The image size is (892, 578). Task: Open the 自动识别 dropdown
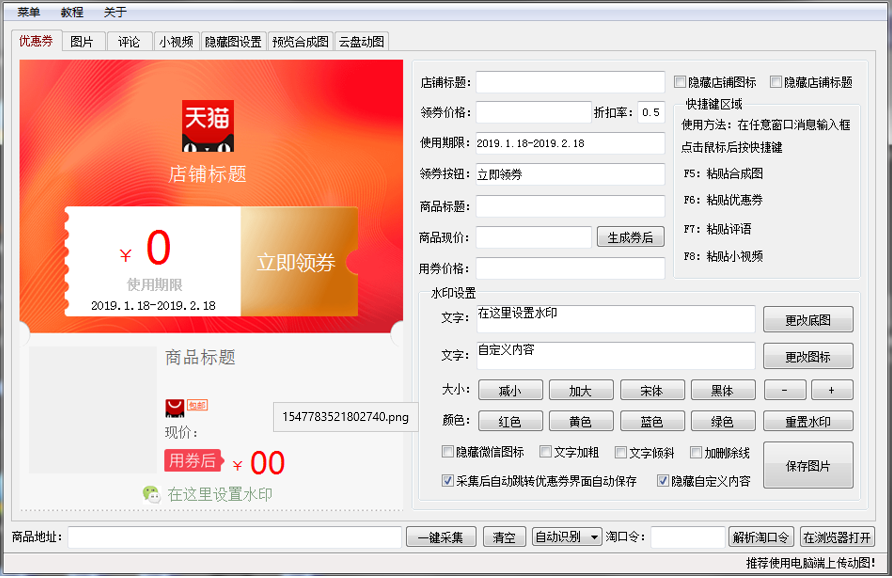pos(567,536)
